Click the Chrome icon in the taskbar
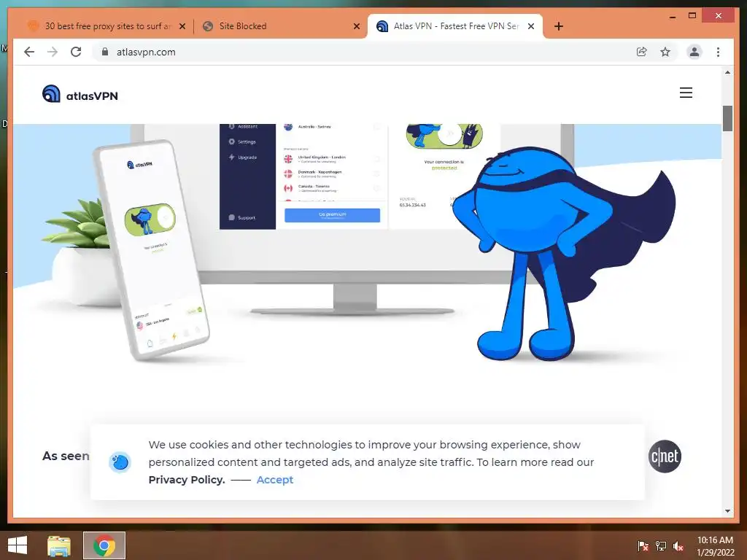The image size is (747, 560). click(x=104, y=545)
